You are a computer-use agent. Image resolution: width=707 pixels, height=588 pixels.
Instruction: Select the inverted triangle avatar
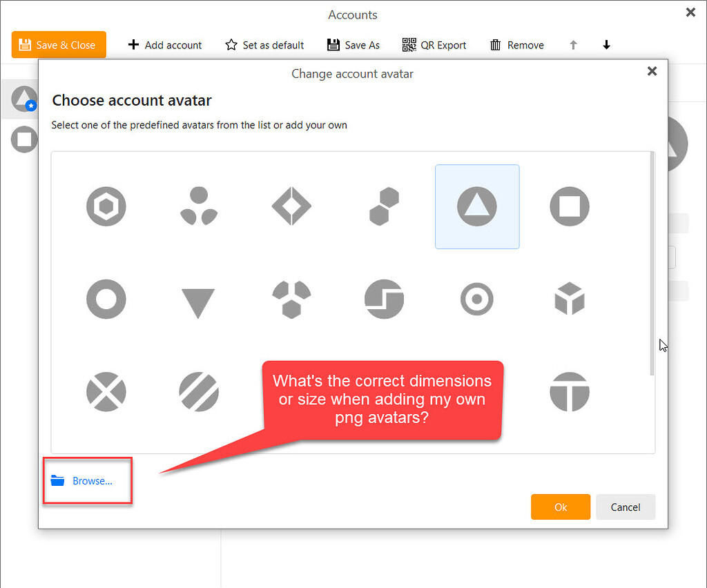coord(199,300)
